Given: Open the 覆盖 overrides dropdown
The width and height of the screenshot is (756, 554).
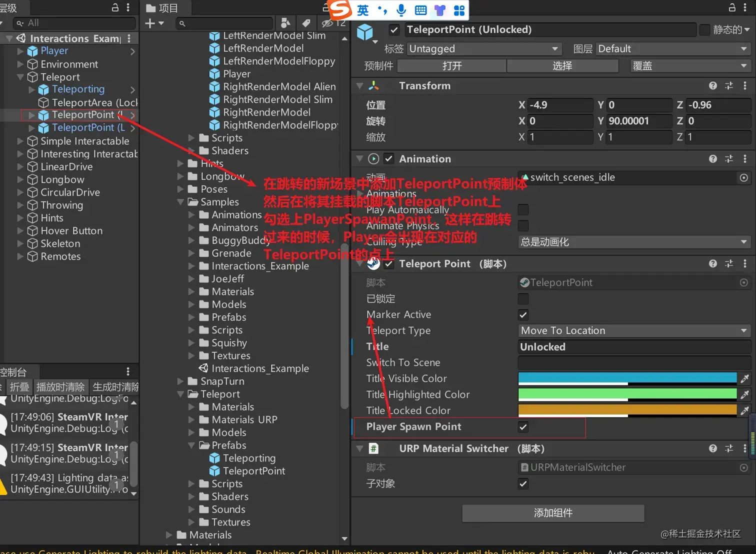Looking at the screenshot, I should coord(690,66).
